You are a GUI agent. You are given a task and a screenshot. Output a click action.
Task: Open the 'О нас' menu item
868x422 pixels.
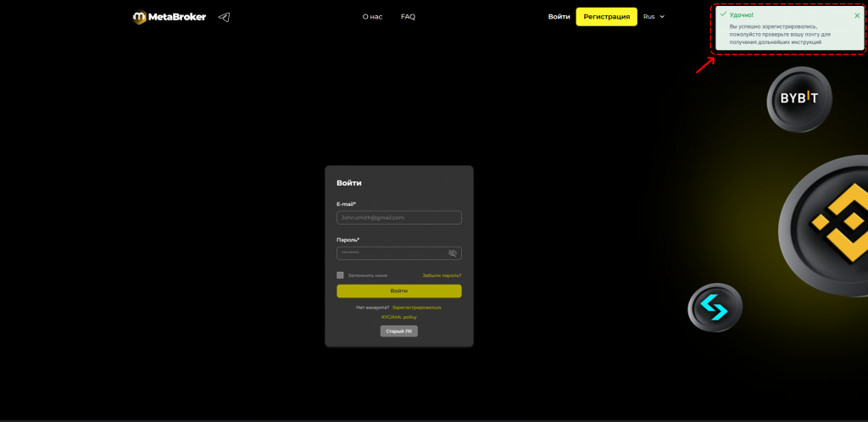[x=373, y=17]
